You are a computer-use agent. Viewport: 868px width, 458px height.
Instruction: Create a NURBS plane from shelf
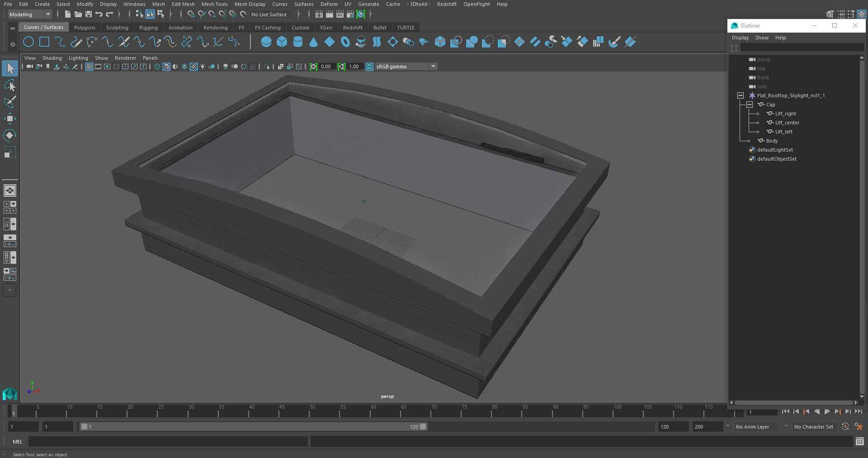click(330, 42)
